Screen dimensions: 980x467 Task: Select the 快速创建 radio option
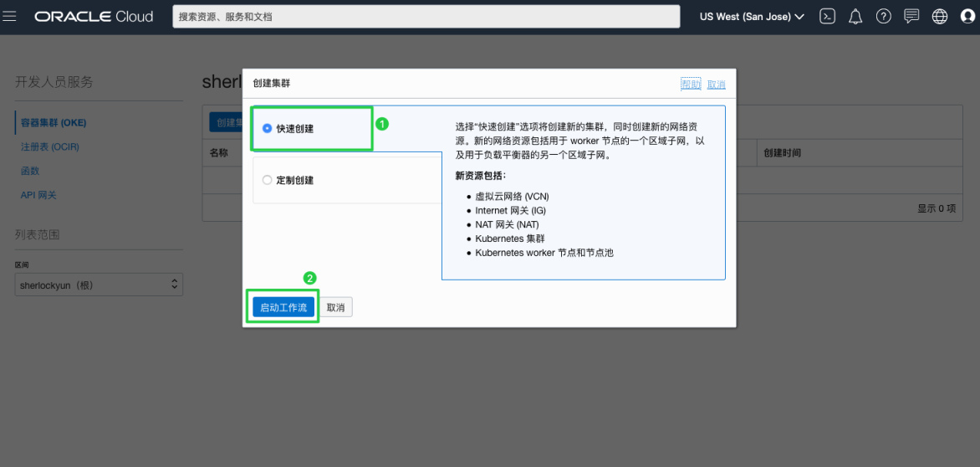pos(268,129)
